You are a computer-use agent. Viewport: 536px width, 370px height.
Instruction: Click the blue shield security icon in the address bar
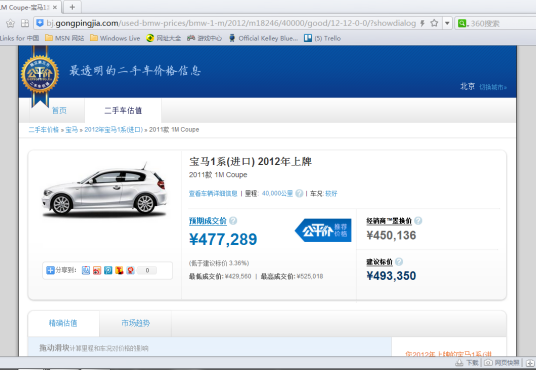(40, 23)
